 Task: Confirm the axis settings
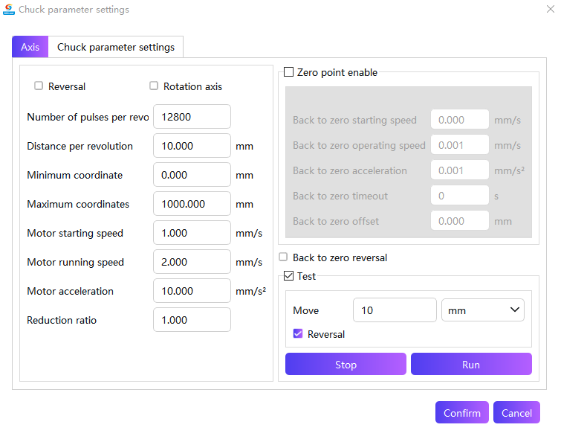coord(462,412)
